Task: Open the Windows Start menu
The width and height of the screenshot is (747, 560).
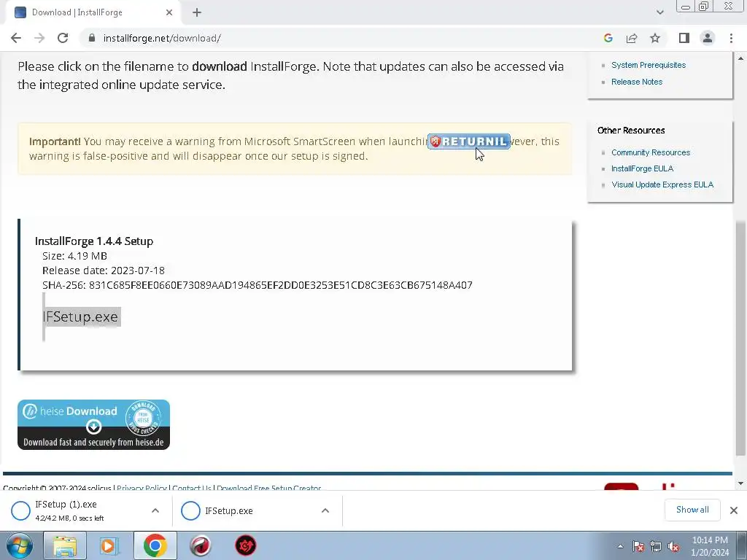Action: pos(20,545)
